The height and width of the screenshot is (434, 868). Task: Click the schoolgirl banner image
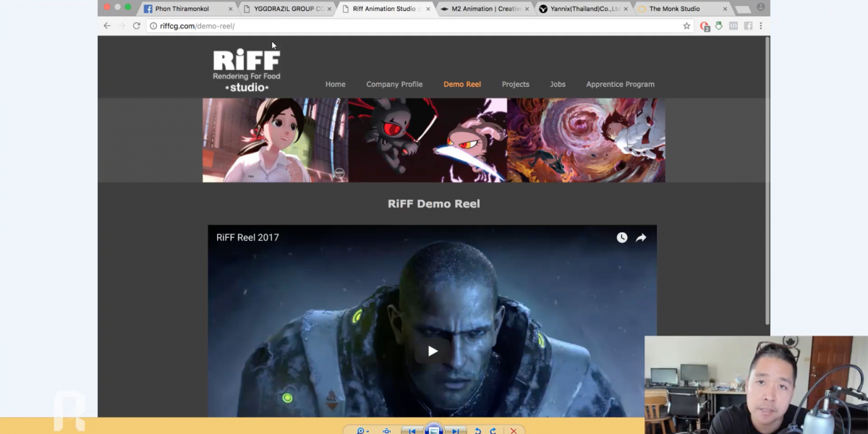276,140
